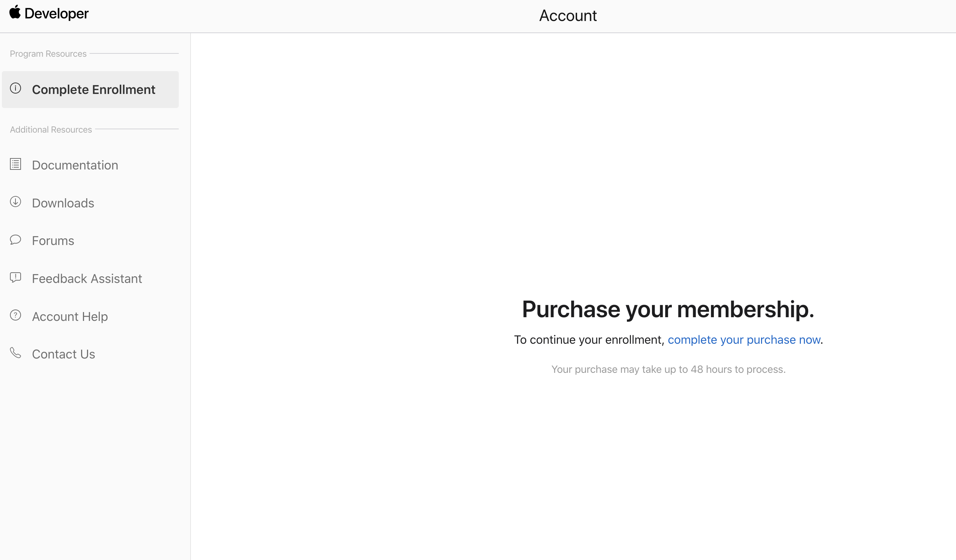This screenshot has height=560, width=956.
Task: Click the Forums speech bubble icon
Action: click(x=15, y=239)
